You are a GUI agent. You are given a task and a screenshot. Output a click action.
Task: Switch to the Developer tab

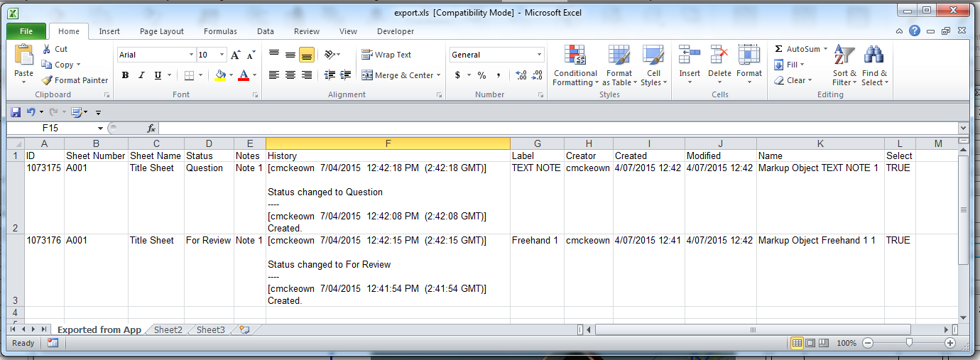pos(396,31)
